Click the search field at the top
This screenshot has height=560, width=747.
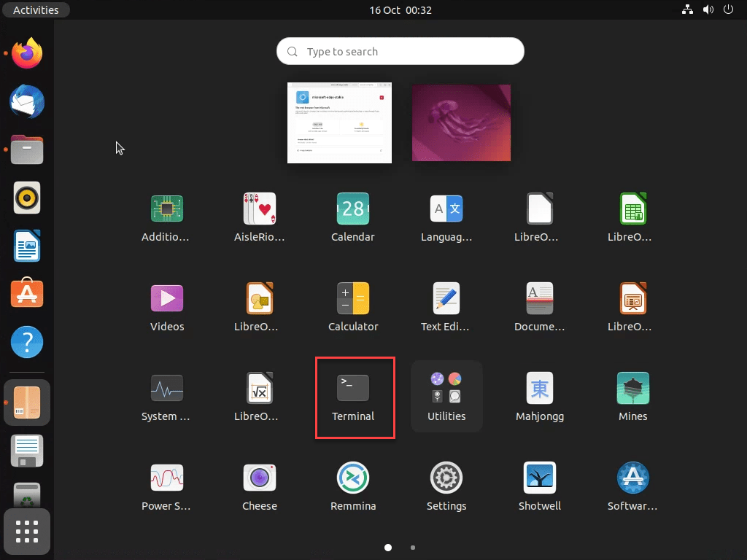[400, 51]
